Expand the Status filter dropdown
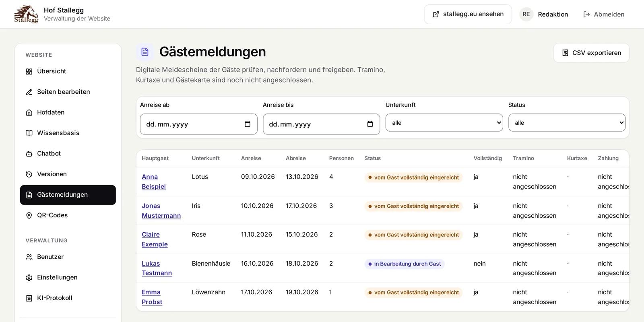The height and width of the screenshot is (322, 644). (x=567, y=123)
